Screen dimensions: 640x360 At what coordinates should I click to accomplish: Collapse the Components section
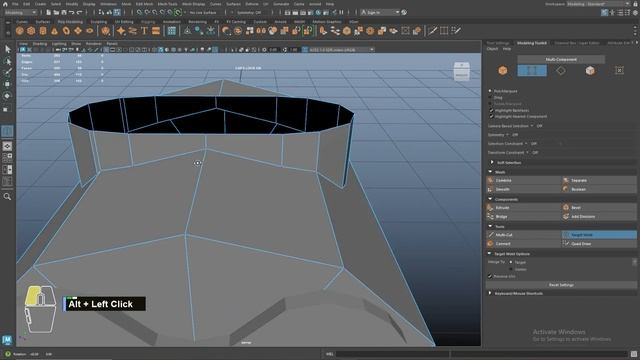pos(490,199)
